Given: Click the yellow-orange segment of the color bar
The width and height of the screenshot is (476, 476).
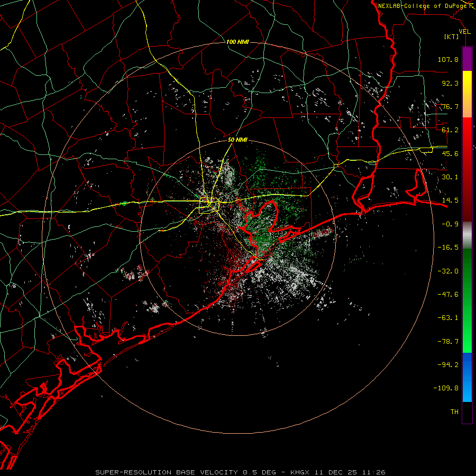Looking at the screenshot, I should coord(467,94).
